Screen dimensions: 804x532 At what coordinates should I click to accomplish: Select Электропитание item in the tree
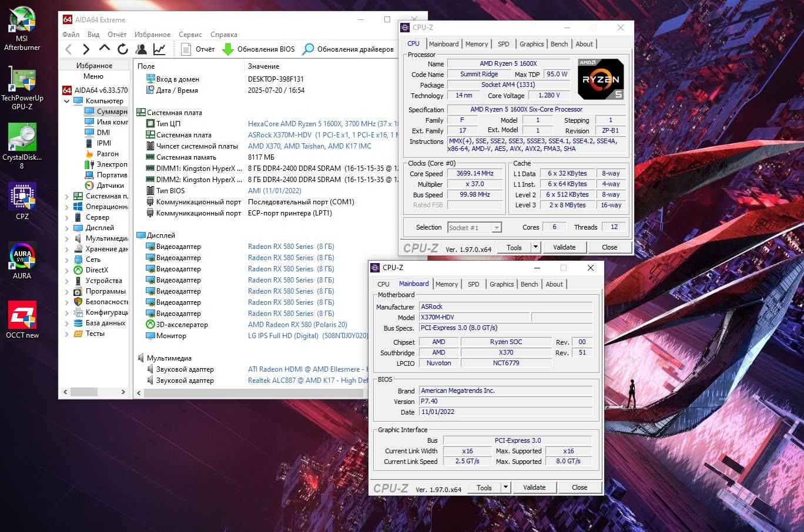tap(106, 164)
